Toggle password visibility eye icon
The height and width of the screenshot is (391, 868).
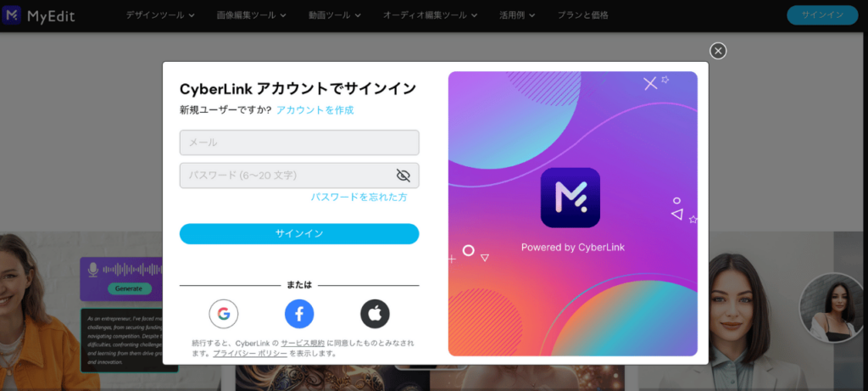coord(403,176)
